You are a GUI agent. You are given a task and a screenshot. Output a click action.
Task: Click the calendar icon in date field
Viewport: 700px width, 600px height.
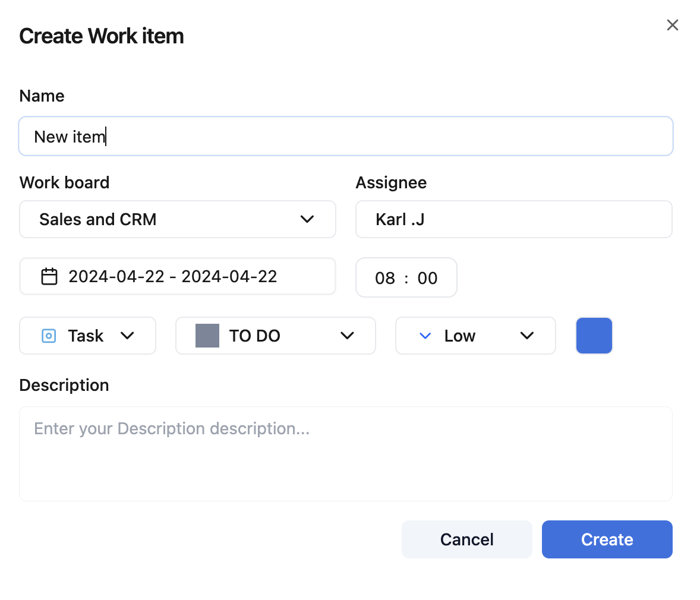(x=49, y=276)
